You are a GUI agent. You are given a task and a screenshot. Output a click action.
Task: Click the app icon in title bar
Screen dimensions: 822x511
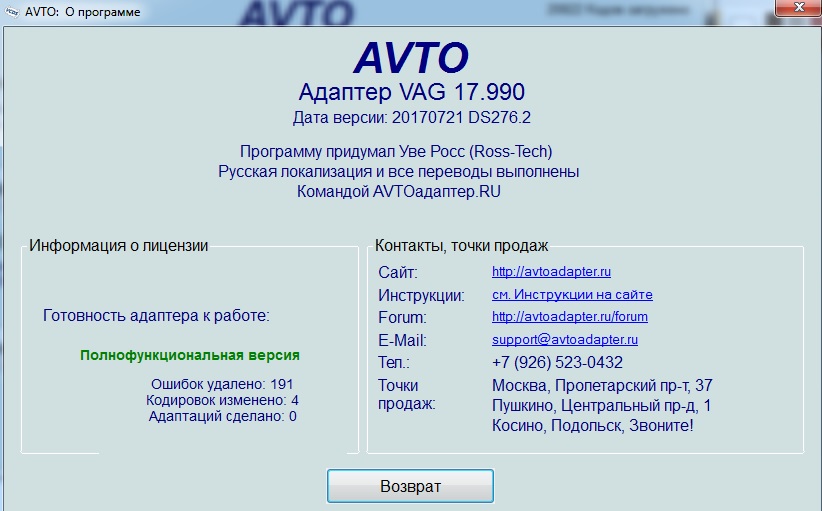tap(12, 12)
